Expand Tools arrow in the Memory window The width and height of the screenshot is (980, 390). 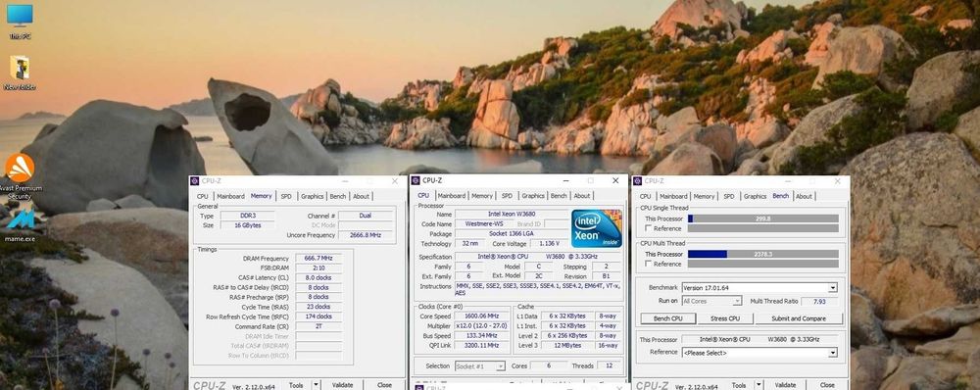(316, 385)
